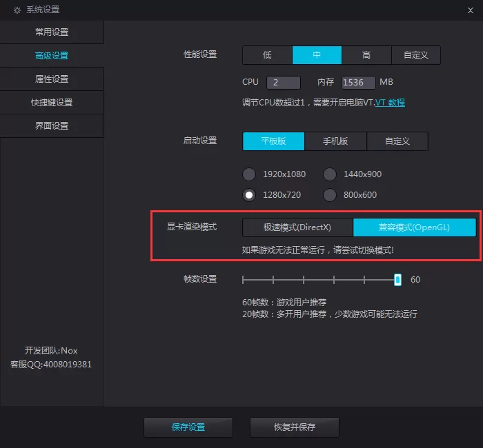Select the 界面设置 tab
Image resolution: width=483 pixels, height=448 pixels.
(x=52, y=126)
